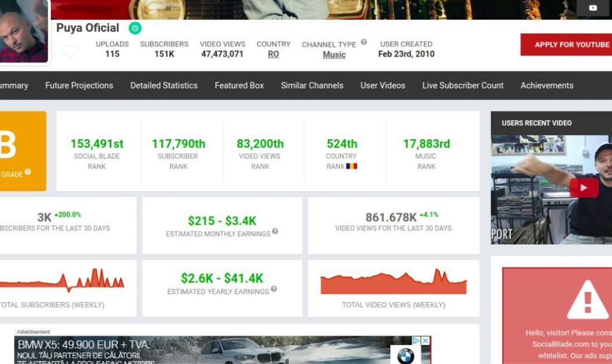Click the Romanian flag by Country Rank
This screenshot has height=364, width=612.
pos(351,166)
